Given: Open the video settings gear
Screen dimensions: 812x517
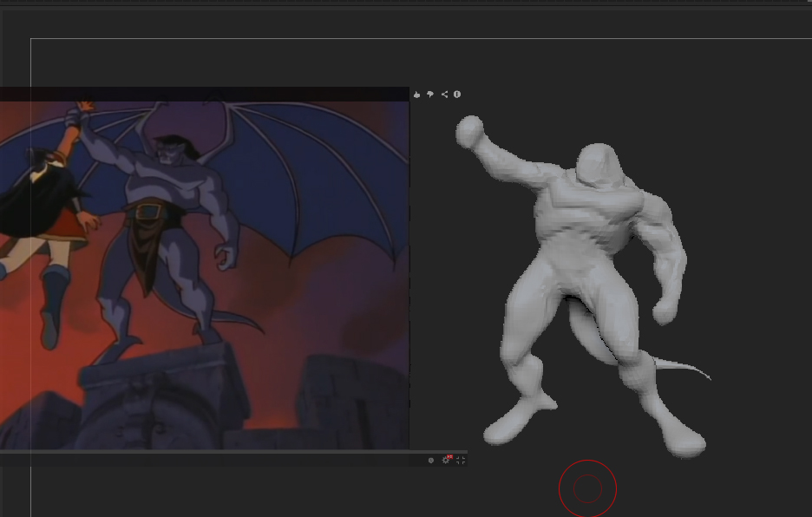Looking at the screenshot, I should tap(446, 460).
